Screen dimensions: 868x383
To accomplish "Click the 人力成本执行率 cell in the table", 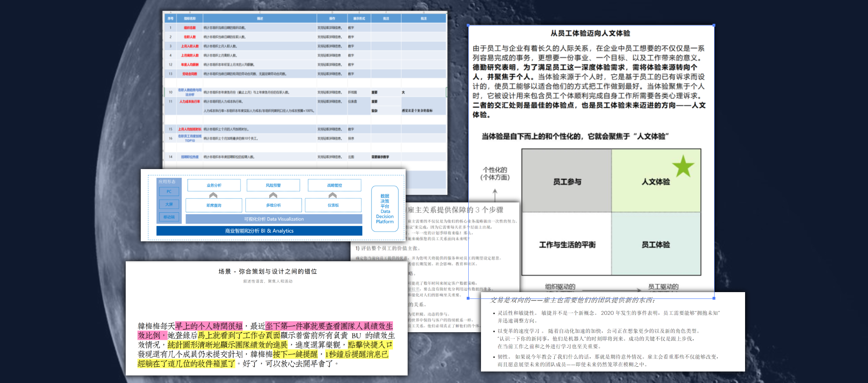I will [x=190, y=102].
